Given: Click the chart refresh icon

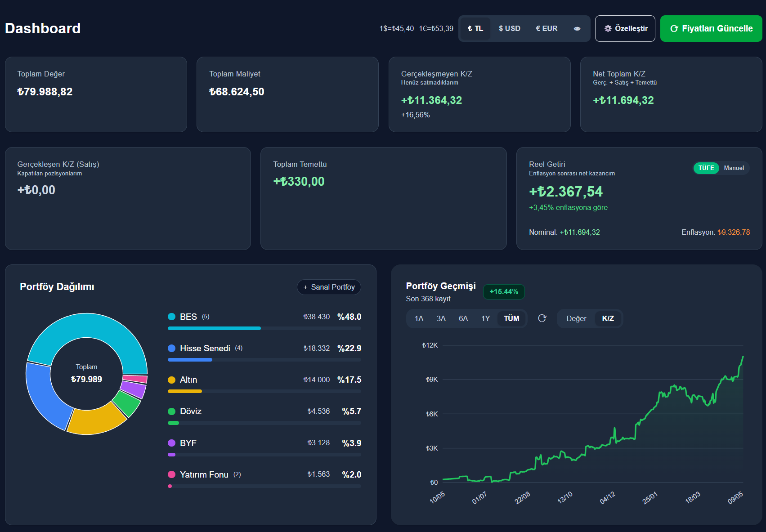Looking at the screenshot, I should (542, 318).
